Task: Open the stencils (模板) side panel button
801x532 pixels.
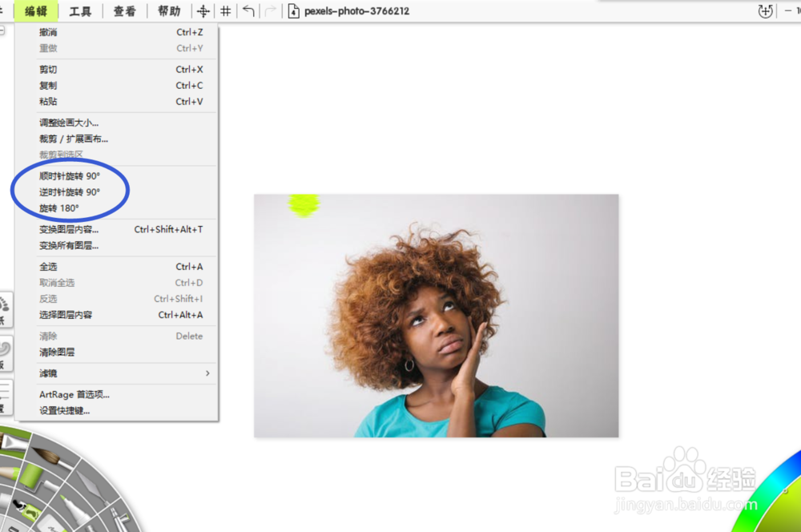Action: [x=5, y=353]
